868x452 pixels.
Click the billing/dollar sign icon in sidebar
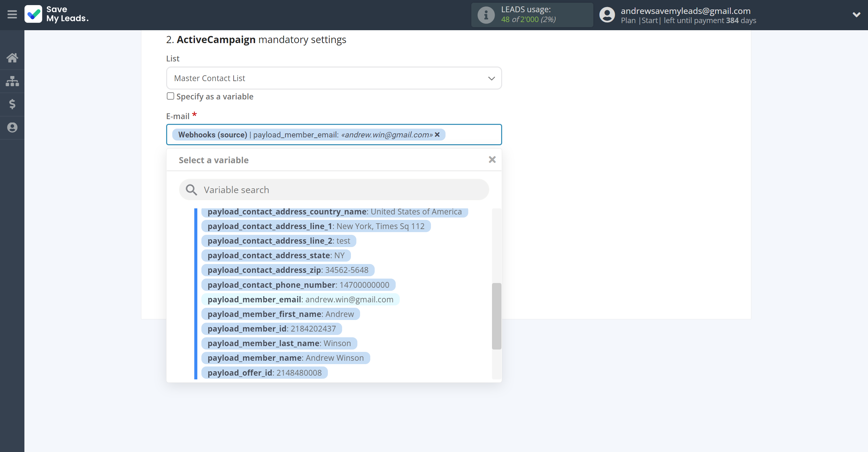(x=12, y=104)
